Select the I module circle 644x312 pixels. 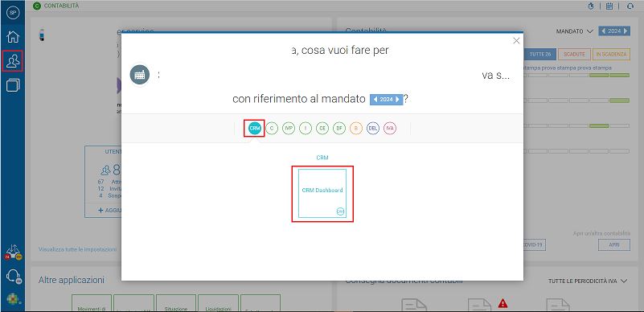coord(306,129)
